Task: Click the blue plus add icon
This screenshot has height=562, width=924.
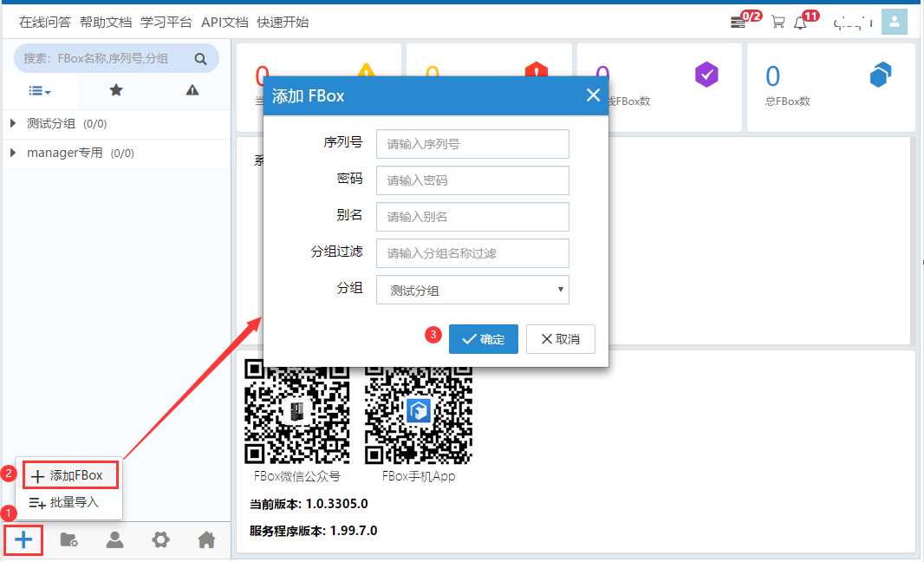Action: (x=23, y=540)
